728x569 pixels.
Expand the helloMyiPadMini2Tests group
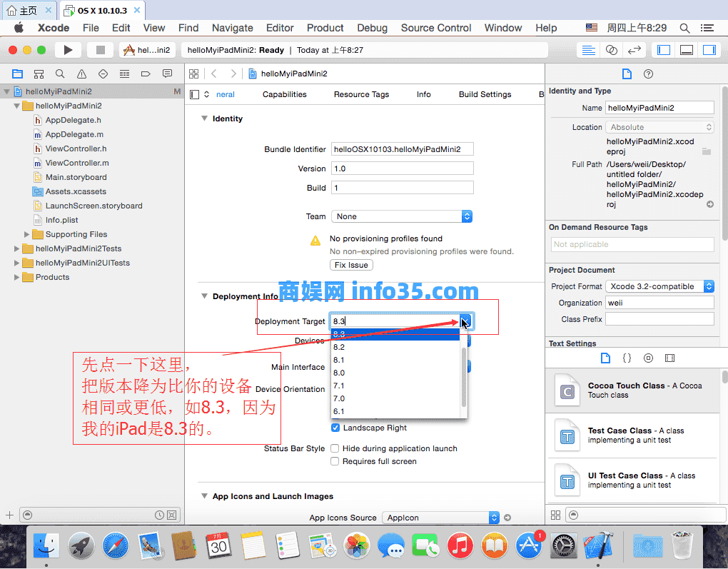tap(16, 248)
